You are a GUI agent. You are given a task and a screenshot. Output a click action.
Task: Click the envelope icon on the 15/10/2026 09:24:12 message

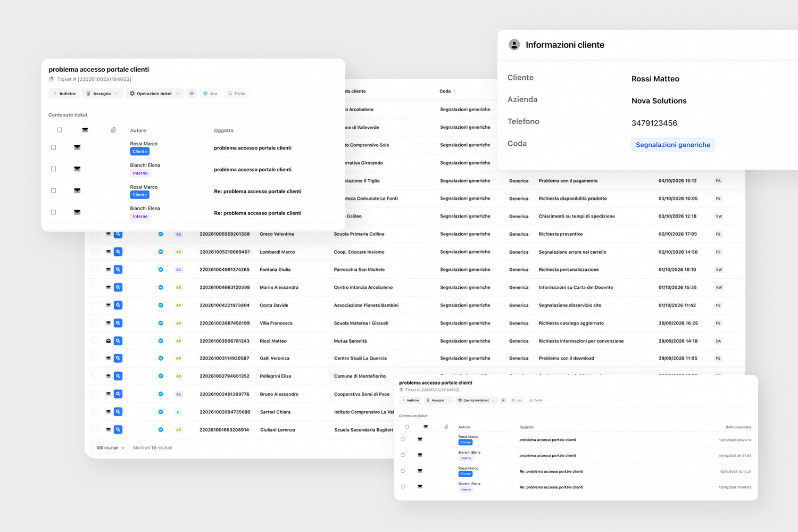420,439
